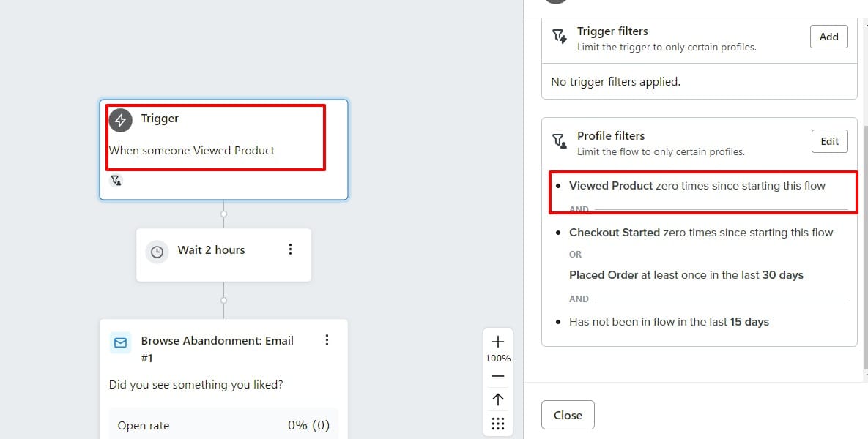Select the Checkout Started filter condition
Viewport: 868px width, 439px height.
(x=700, y=233)
